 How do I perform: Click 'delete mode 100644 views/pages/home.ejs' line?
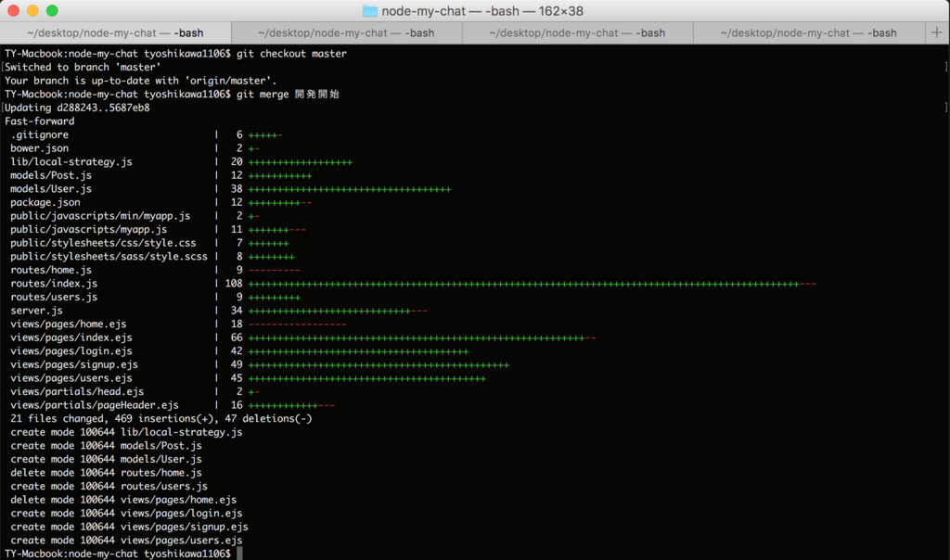coord(123,500)
